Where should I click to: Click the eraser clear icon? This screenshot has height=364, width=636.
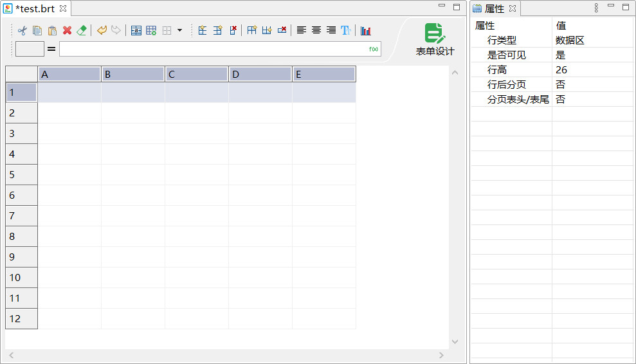click(x=82, y=30)
